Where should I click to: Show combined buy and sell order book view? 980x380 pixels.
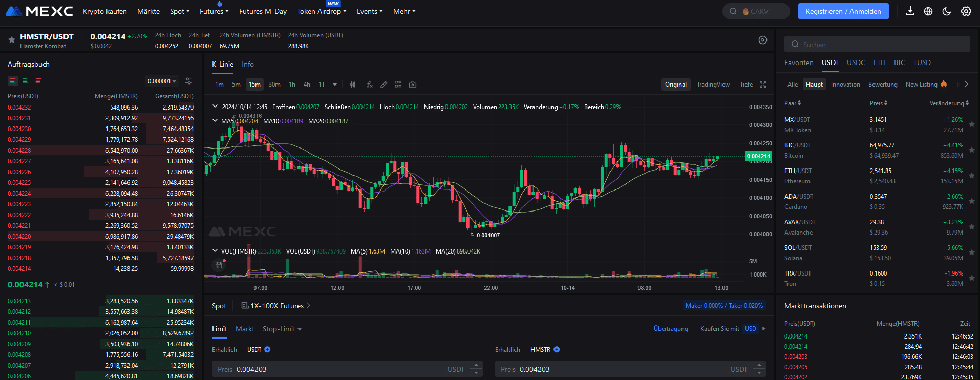click(x=13, y=81)
